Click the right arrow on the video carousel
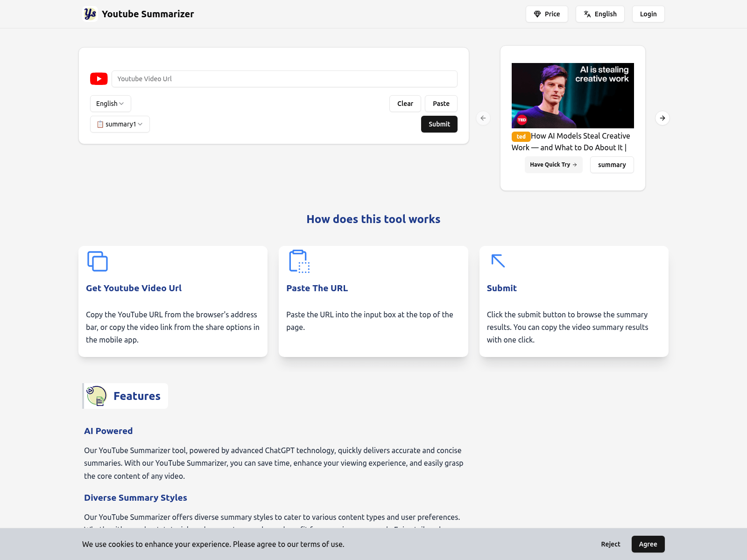747x560 pixels. 662,118
